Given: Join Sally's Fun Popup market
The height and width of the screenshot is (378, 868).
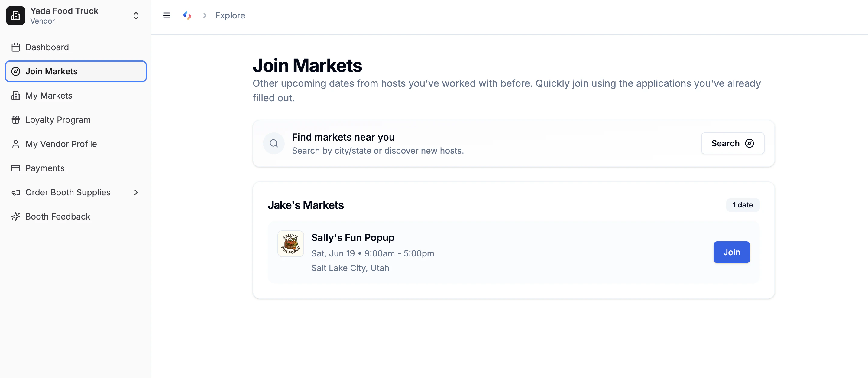Looking at the screenshot, I should [731, 252].
